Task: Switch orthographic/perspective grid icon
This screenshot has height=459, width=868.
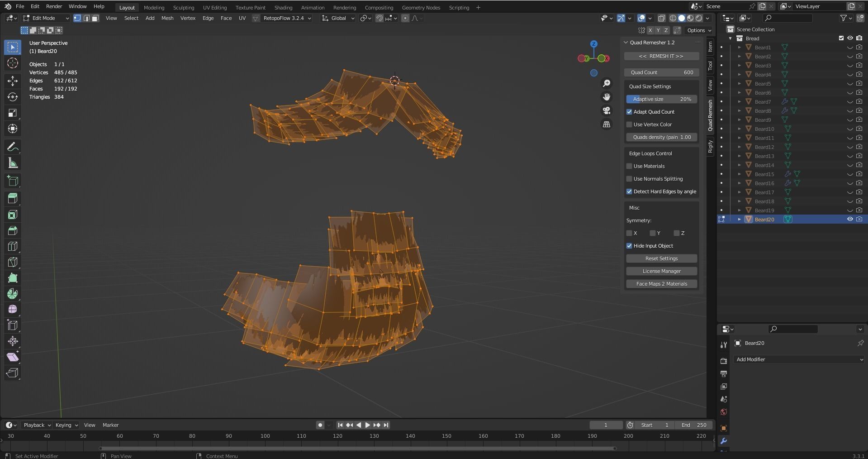Action: tap(607, 124)
